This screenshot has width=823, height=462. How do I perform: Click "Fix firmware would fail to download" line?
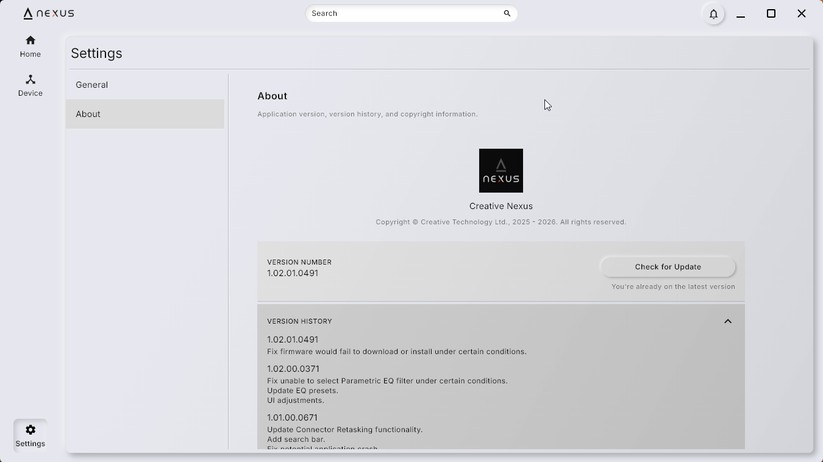[x=396, y=352]
